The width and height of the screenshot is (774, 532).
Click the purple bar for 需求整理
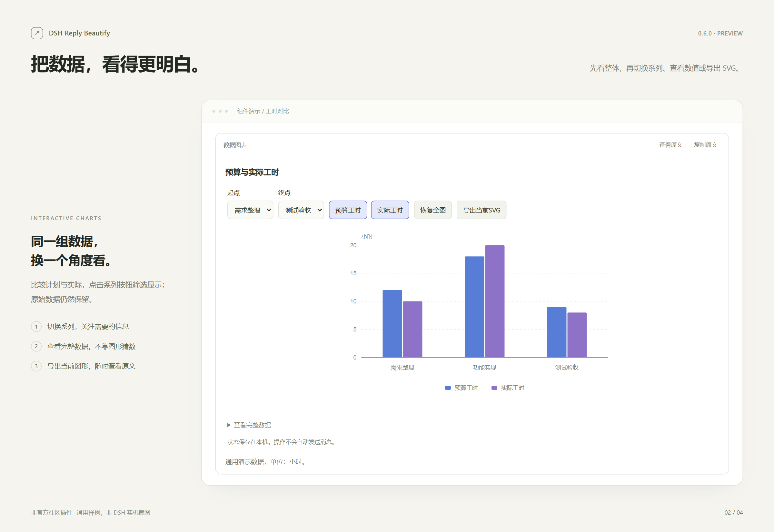click(x=413, y=329)
